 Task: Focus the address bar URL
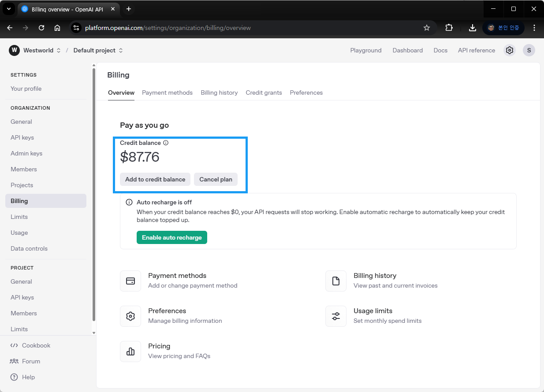pos(168,28)
